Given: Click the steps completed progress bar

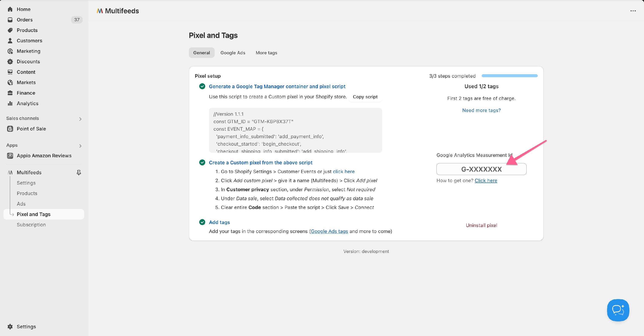Looking at the screenshot, I should pyautogui.click(x=509, y=76).
